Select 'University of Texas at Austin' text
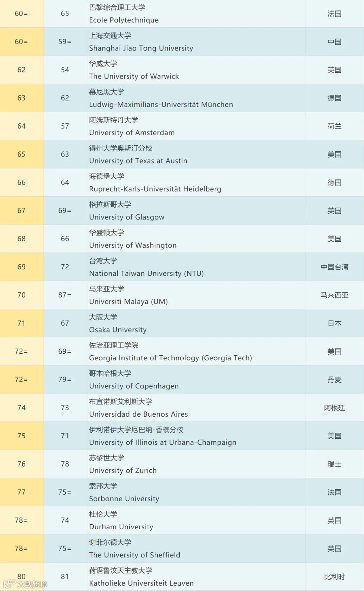 click(x=138, y=161)
